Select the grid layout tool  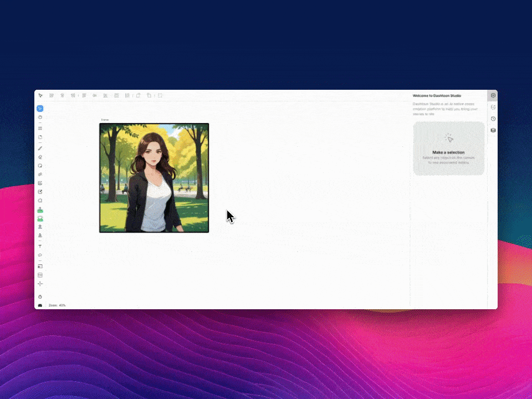click(x=40, y=128)
